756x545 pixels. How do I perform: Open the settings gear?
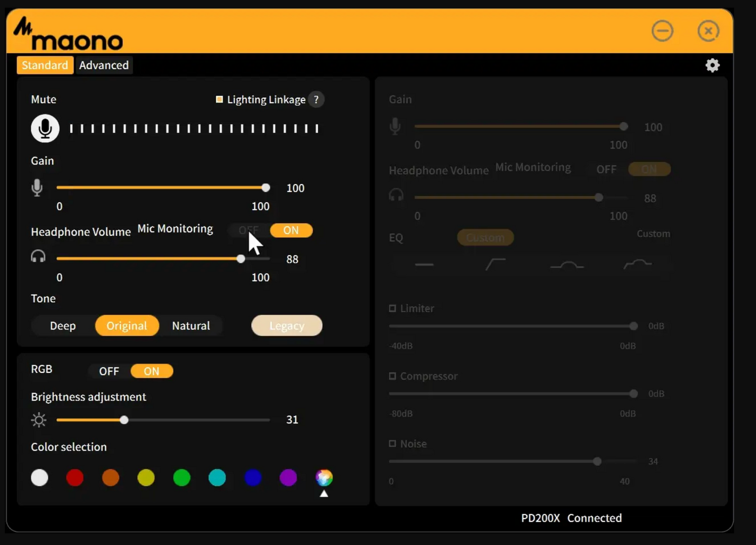[x=712, y=65]
